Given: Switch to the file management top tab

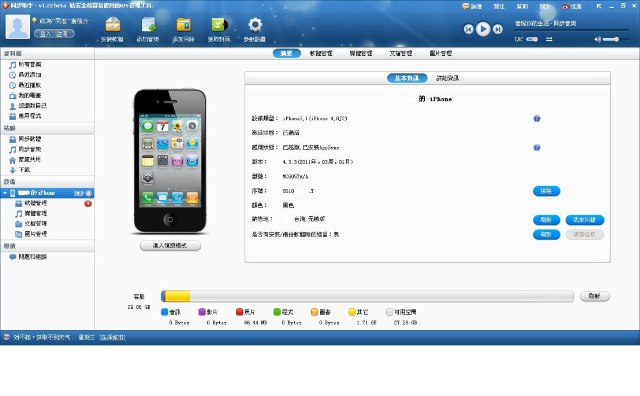Looking at the screenshot, I should (400, 53).
